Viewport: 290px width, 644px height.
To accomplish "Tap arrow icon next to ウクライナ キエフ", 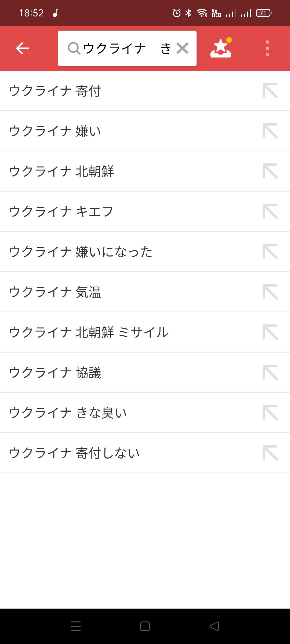I will tap(270, 211).
